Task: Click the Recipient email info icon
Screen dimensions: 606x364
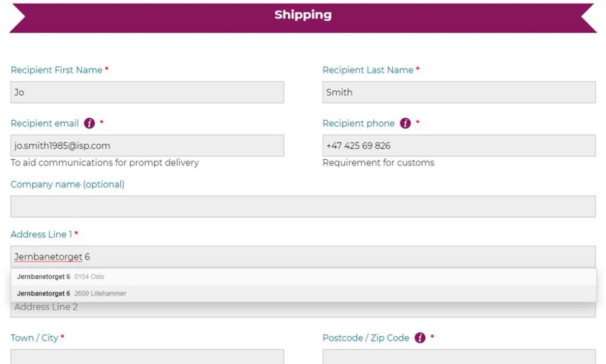Action: 89,123
